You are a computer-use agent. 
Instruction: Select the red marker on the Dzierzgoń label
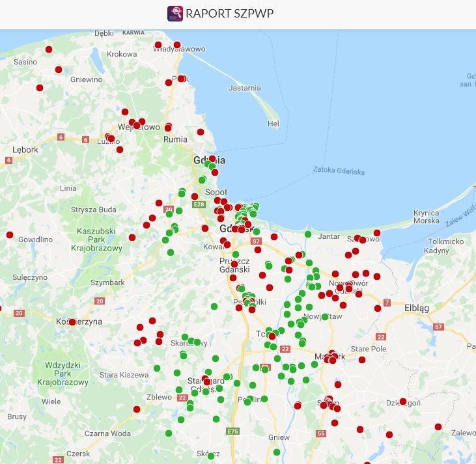click(403, 402)
